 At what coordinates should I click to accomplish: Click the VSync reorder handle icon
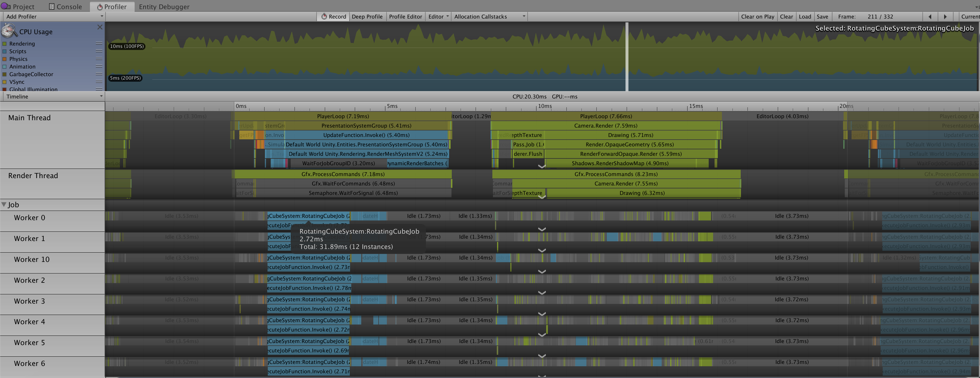99,81
